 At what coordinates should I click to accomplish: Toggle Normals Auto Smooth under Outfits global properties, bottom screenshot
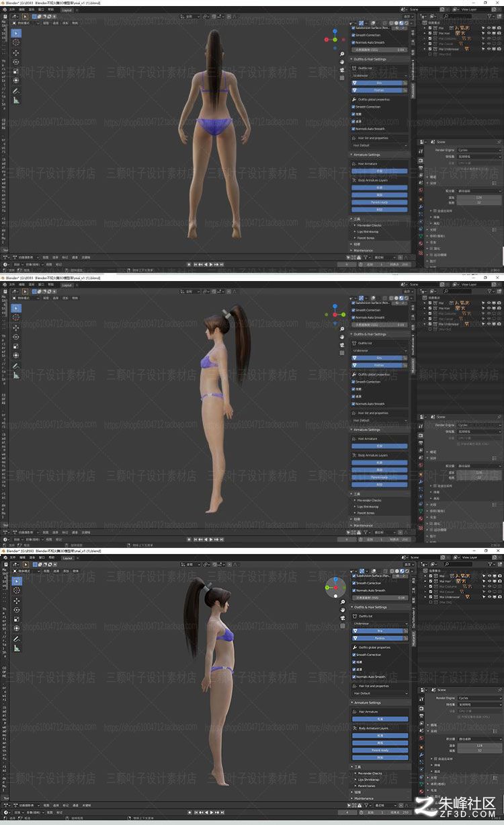click(353, 676)
